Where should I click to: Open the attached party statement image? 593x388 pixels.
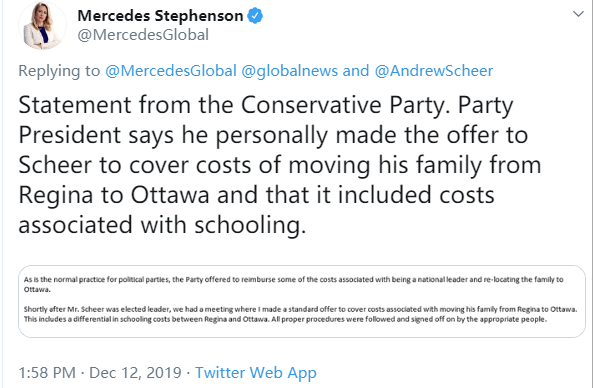click(x=302, y=301)
